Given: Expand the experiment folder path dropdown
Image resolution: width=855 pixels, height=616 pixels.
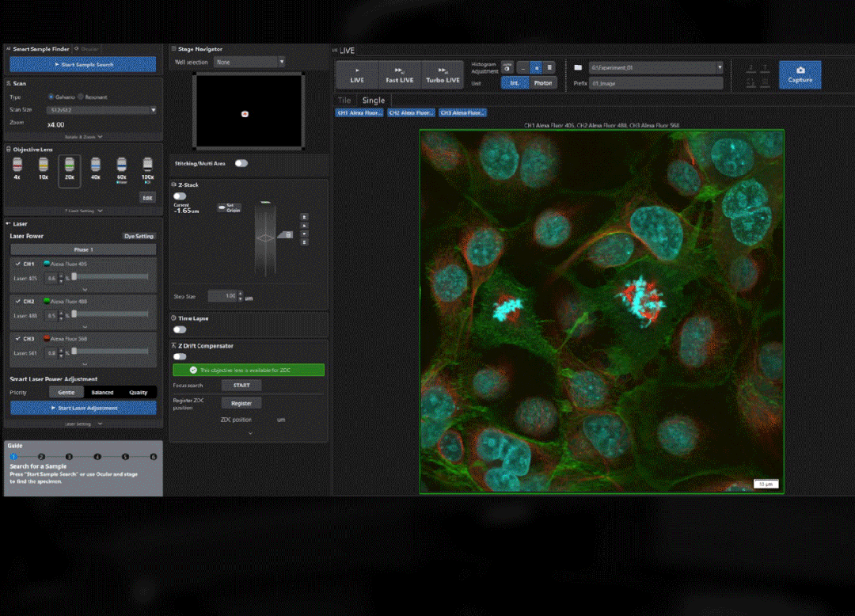Looking at the screenshot, I should tap(719, 68).
